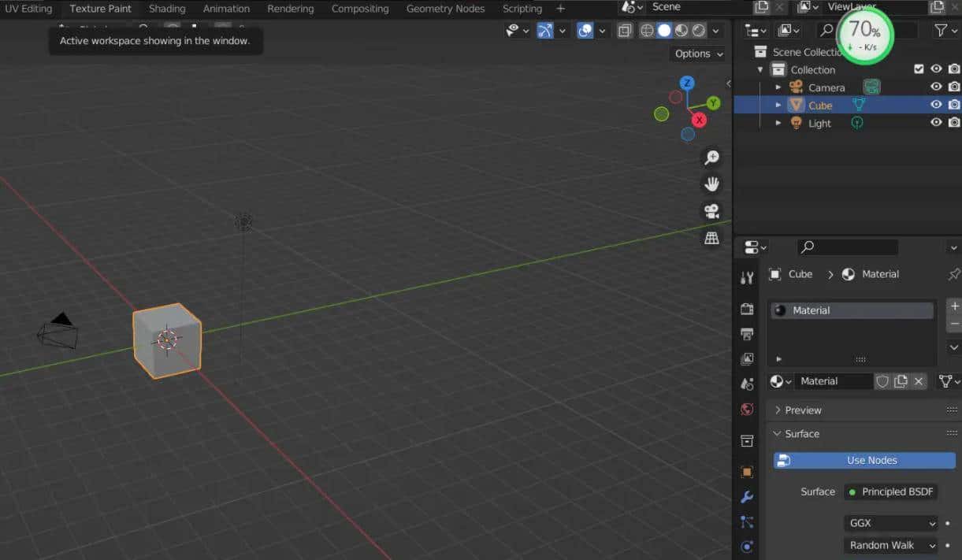Open the Tool properties panel icon

pos(747,276)
